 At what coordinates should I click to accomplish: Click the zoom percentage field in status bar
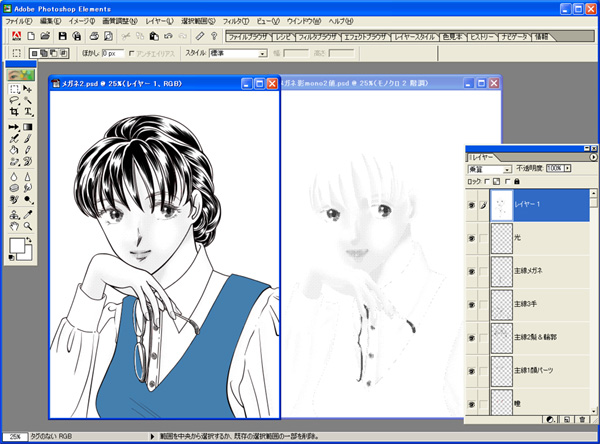[x=15, y=436]
